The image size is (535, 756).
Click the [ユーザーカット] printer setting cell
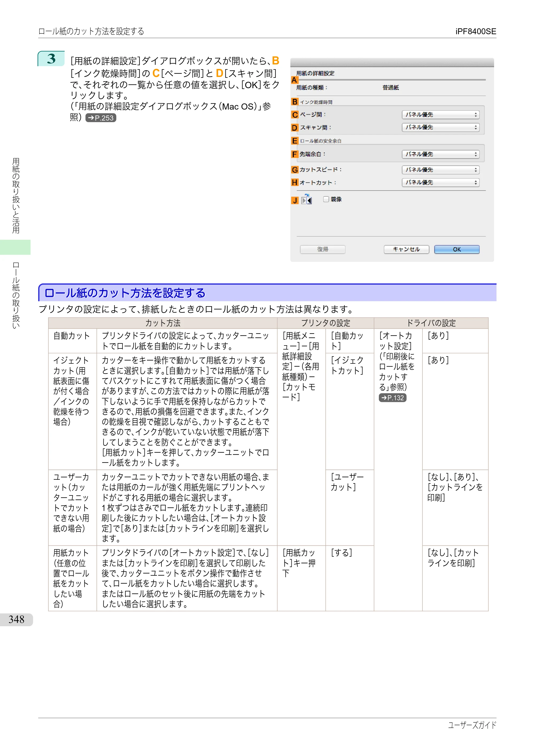pyautogui.click(x=349, y=507)
